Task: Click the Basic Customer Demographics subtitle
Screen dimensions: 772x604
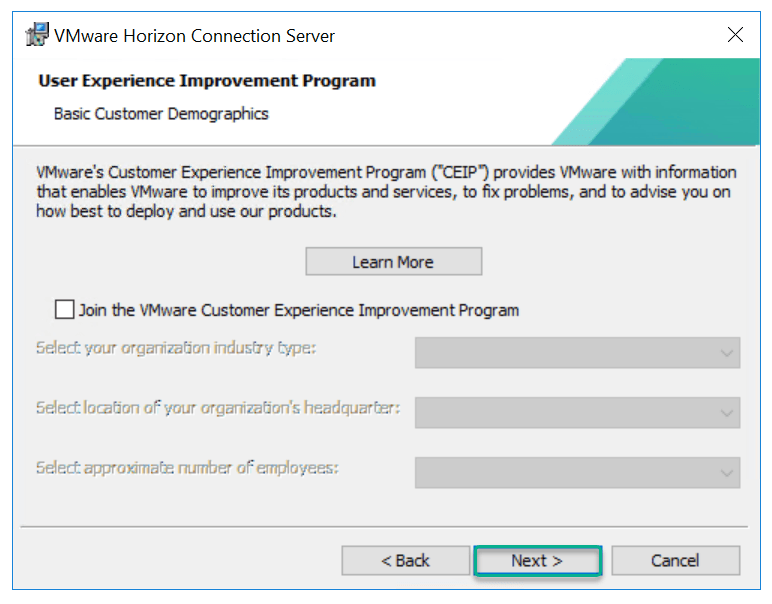Action: pos(161,114)
